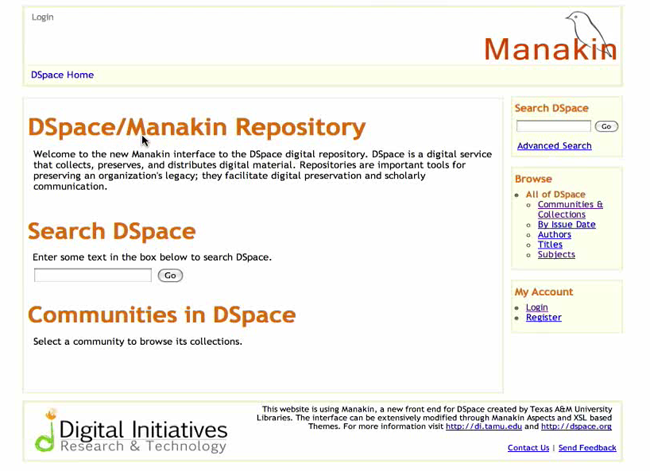
Task: Click the 'All of DSpace' browse label
Action: pyautogui.click(x=555, y=194)
